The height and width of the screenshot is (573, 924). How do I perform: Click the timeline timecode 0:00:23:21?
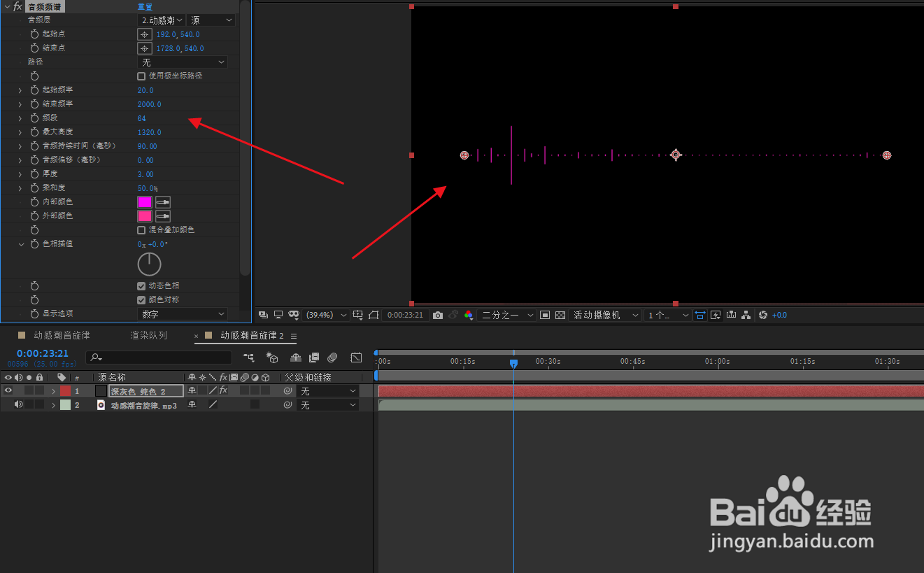click(43, 354)
